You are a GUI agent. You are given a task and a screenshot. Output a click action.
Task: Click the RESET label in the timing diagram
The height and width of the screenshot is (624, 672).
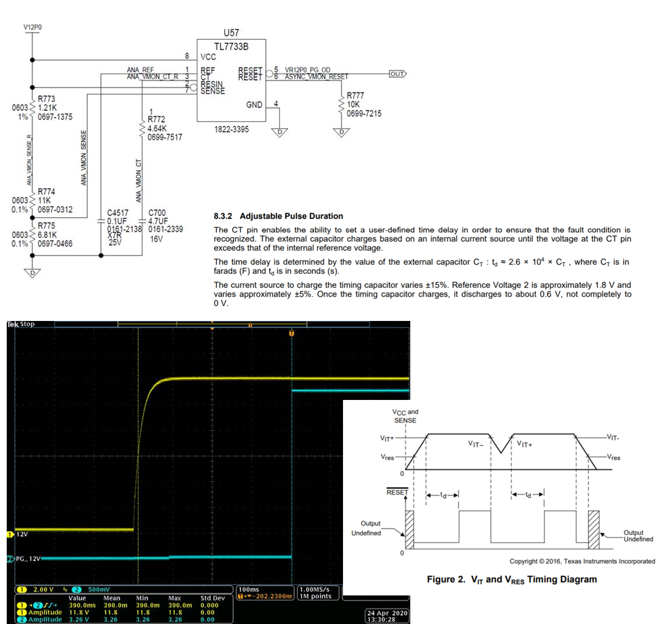tap(397, 492)
